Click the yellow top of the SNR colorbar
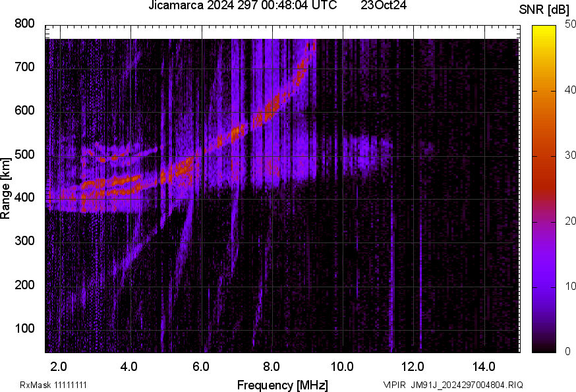The height and width of the screenshot is (392, 576). click(544, 30)
